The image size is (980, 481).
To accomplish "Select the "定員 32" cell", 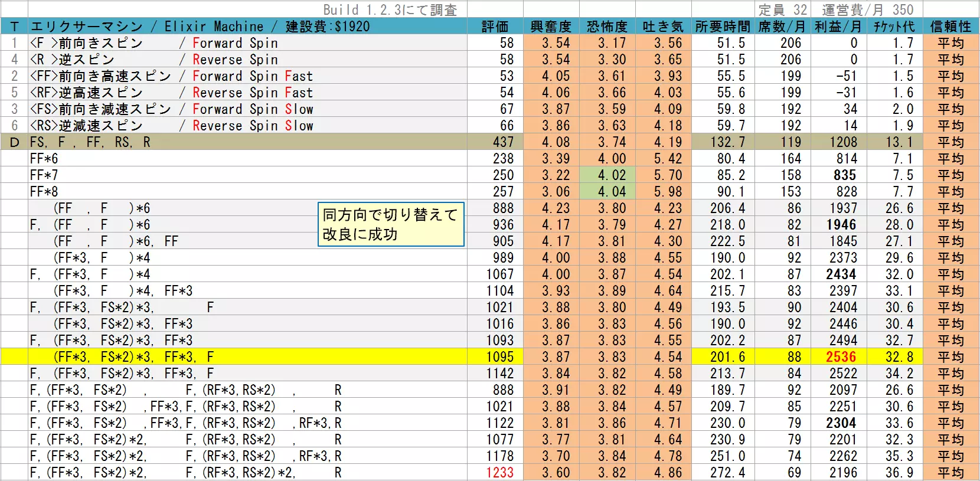I will click(x=782, y=10).
